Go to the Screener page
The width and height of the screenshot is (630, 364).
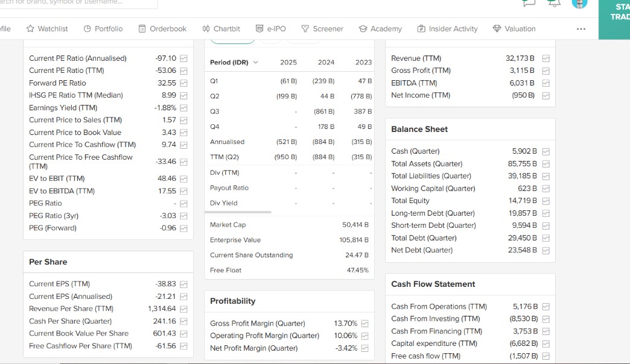click(322, 29)
